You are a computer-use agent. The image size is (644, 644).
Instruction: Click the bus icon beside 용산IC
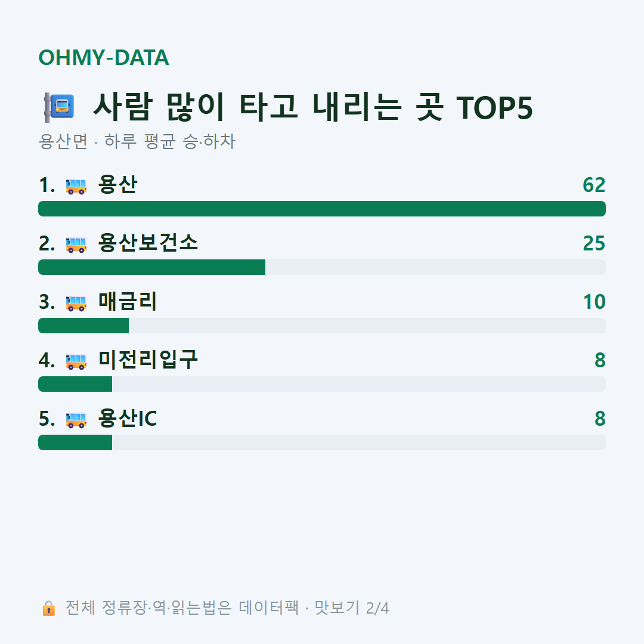click(76, 420)
